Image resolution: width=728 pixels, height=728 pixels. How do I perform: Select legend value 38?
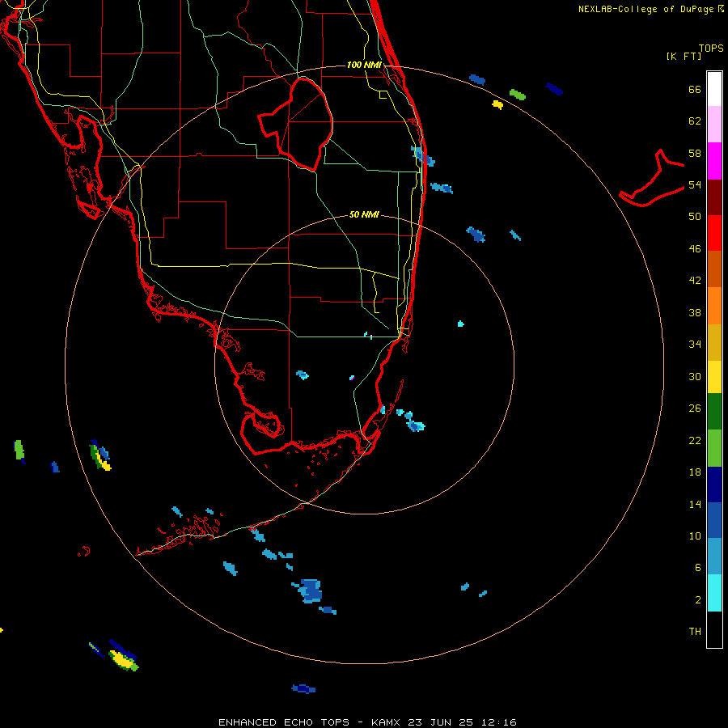point(695,312)
